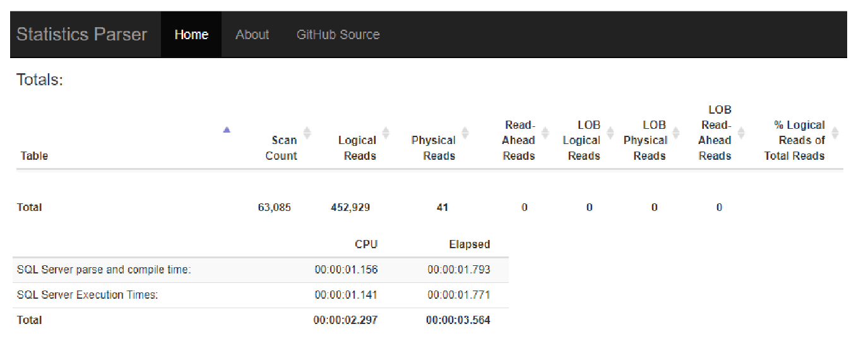Viewport: 868px width, 348px height.
Task: Click the Statistics Parser brand title
Action: [81, 35]
